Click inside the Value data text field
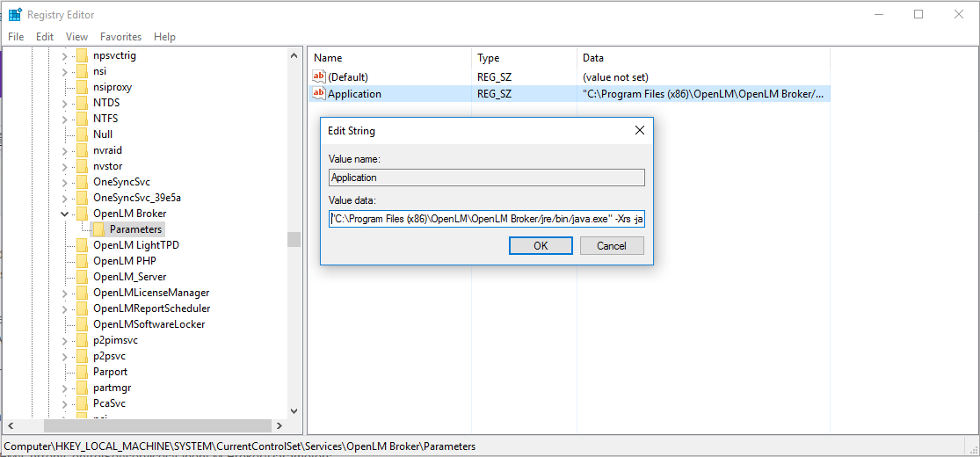Viewport: 980px width, 457px height. coord(487,219)
